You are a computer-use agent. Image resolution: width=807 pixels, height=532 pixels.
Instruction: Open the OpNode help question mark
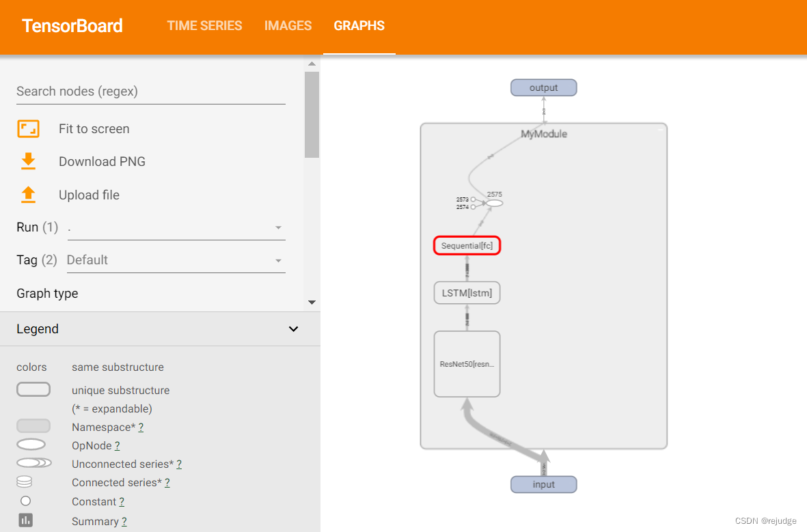click(x=118, y=446)
